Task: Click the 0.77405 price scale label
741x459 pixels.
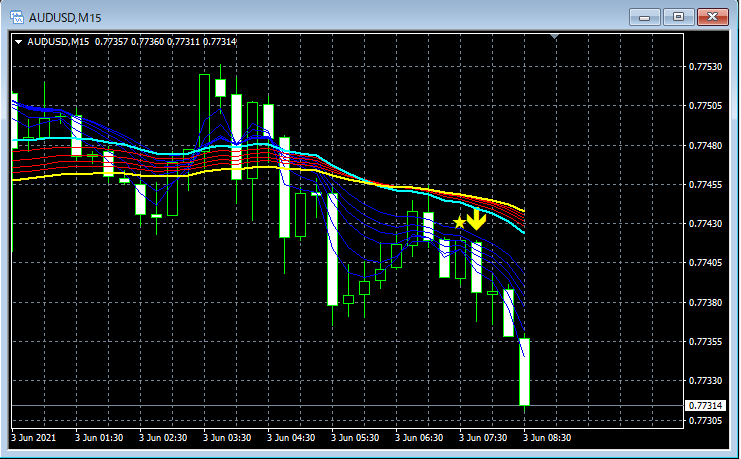Action: coord(705,262)
